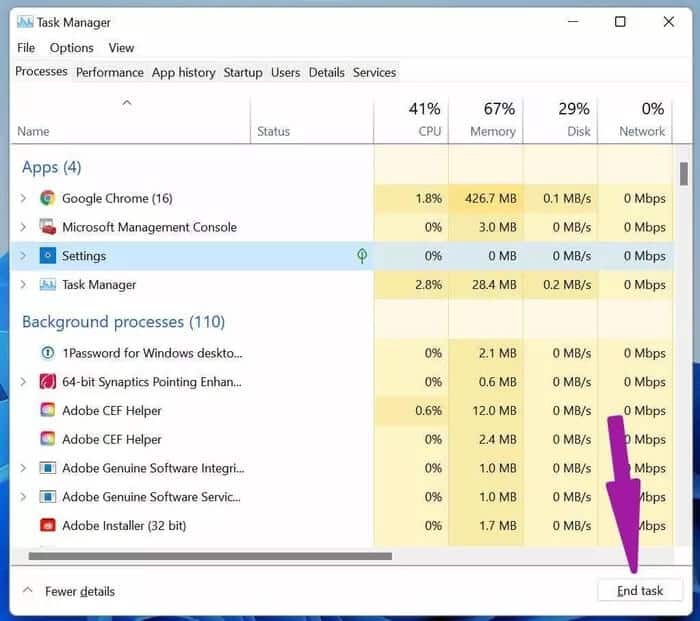Viewport: 700px width, 621px height.
Task: Expand the Task Manager app row
Action: tap(23, 284)
